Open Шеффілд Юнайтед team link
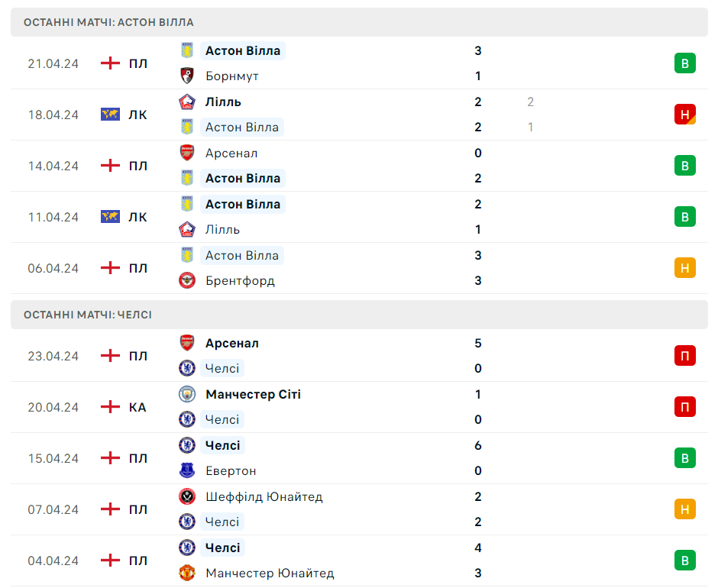 coord(264,496)
